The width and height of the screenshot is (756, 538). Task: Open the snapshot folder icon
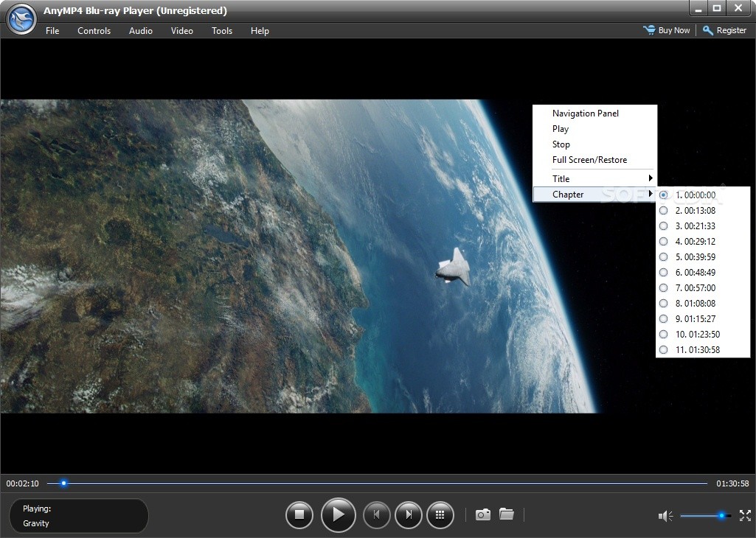506,514
